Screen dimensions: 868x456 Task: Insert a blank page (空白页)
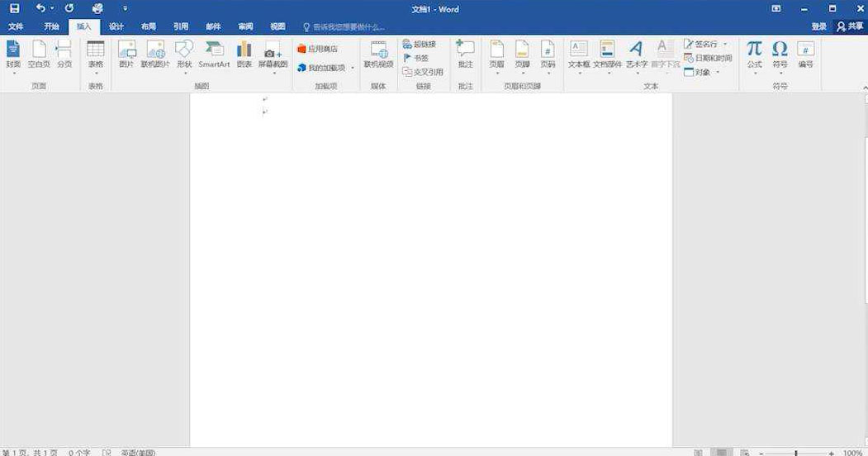[x=39, y=55]
